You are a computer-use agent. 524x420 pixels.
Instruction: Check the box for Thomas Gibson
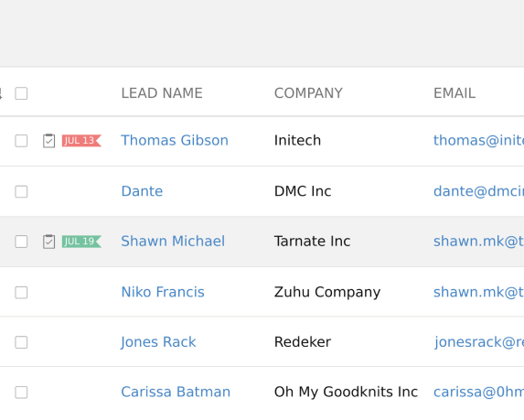pyautogui.click(x=21, y=141)
